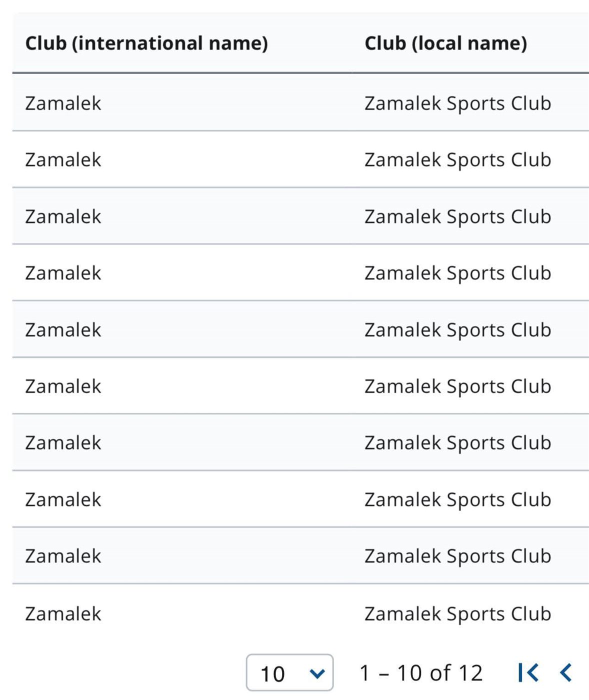Select Zamalek Sports Club in the second row
The width and height of the screenshot is (589, 700).
[x=457, y=160]
